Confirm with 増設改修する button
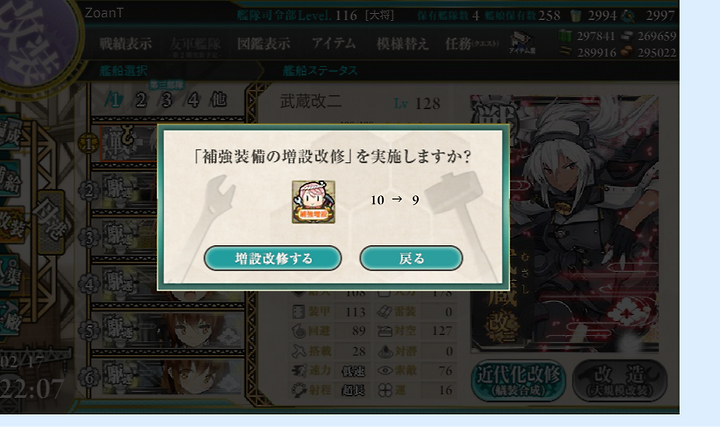This screenshot has width=720, height=431. pos(273,258)
